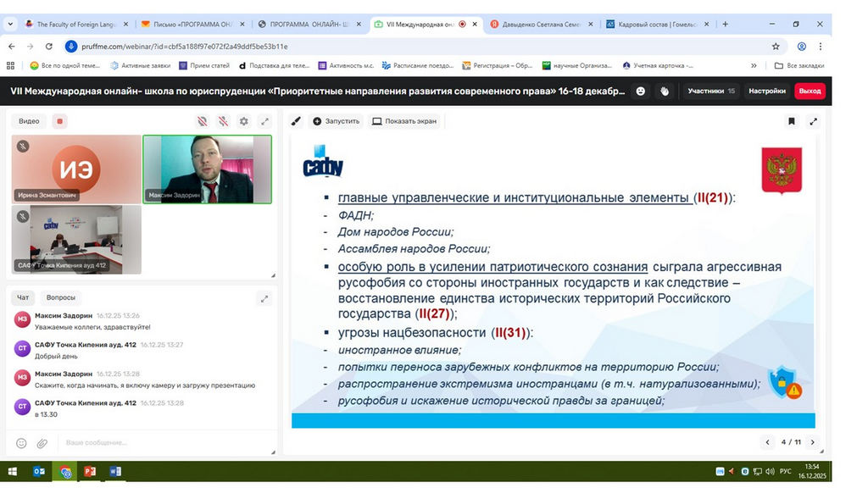Click the red recording indicator button
868x488 pixels.
point(59,121)
